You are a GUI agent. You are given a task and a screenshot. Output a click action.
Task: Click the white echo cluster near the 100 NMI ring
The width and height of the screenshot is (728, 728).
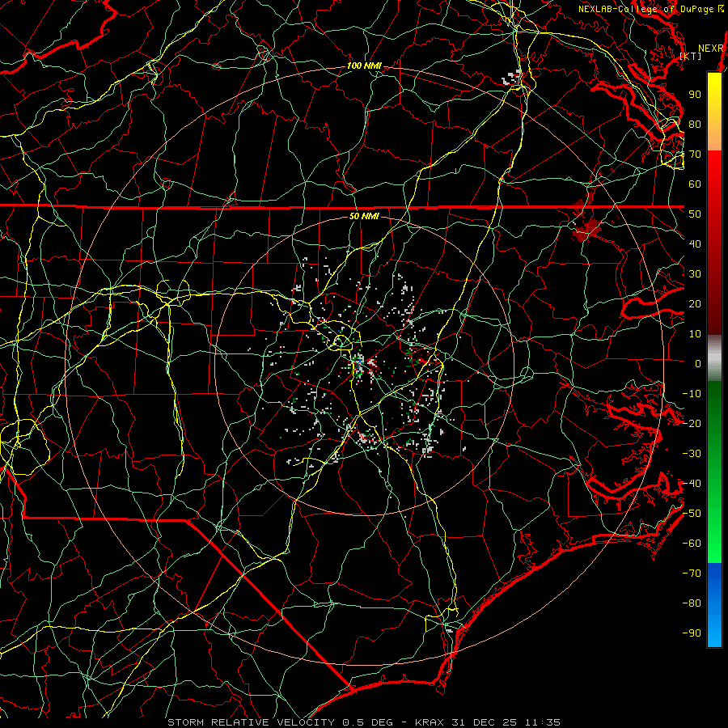click(x=512, y=78)
